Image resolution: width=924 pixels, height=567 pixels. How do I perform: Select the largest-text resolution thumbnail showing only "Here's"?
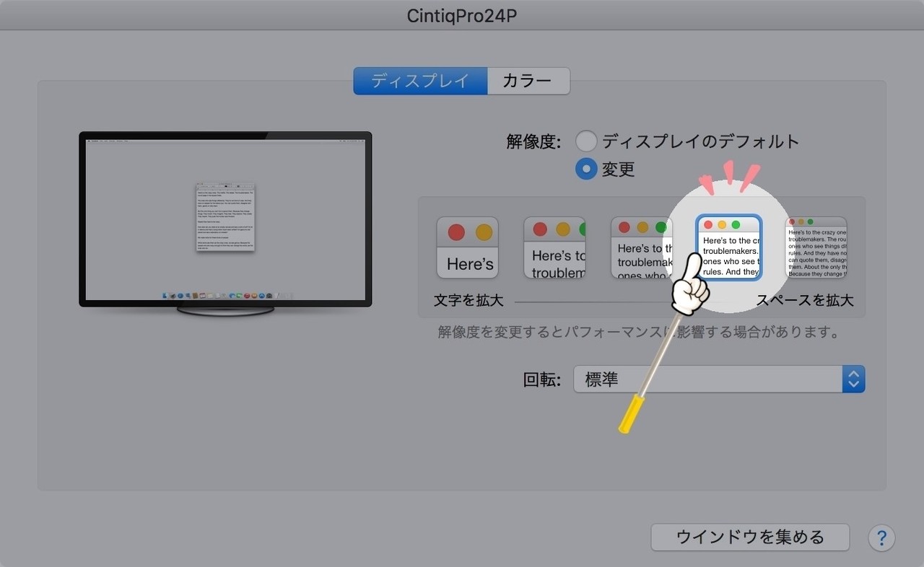pyautogui.click(x=467, y=247)
